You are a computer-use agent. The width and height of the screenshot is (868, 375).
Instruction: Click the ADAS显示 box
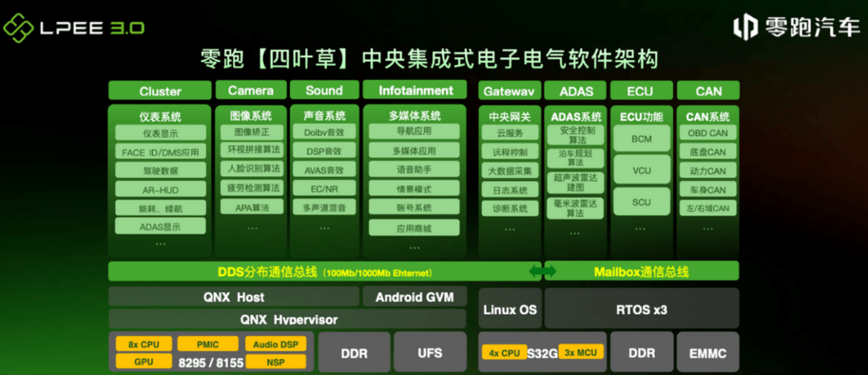pos(161,226)
